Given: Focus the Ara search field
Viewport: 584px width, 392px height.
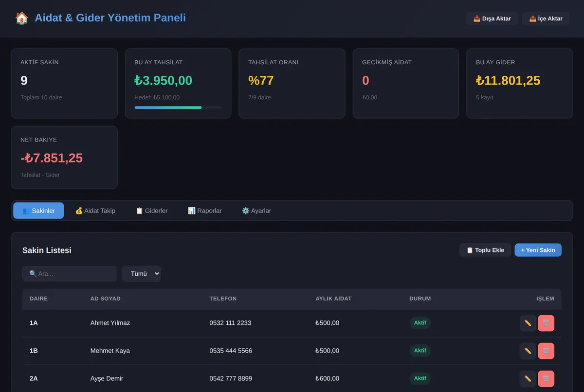Looking at the screenshot, I should pos(70,273).
